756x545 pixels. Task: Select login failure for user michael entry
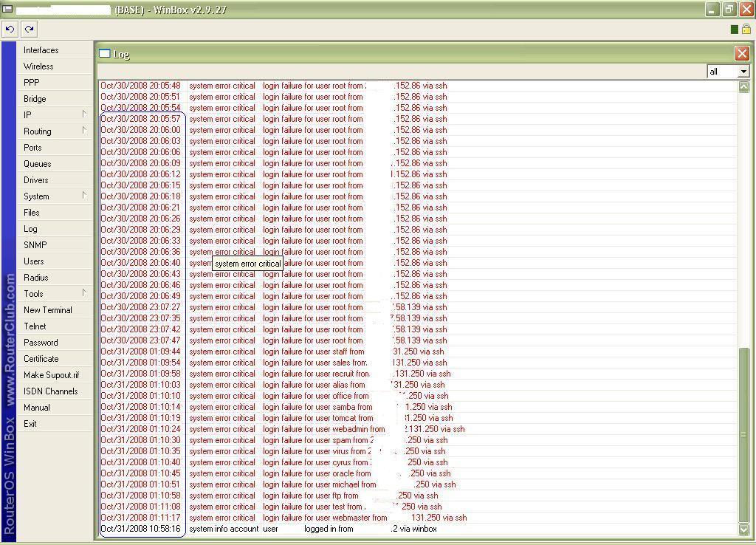pos(418,485)
